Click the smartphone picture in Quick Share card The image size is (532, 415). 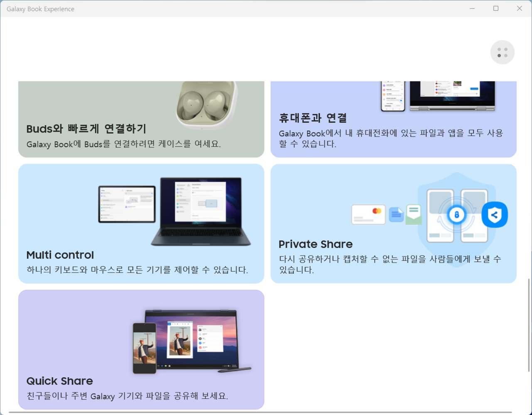tap(144, 348)
